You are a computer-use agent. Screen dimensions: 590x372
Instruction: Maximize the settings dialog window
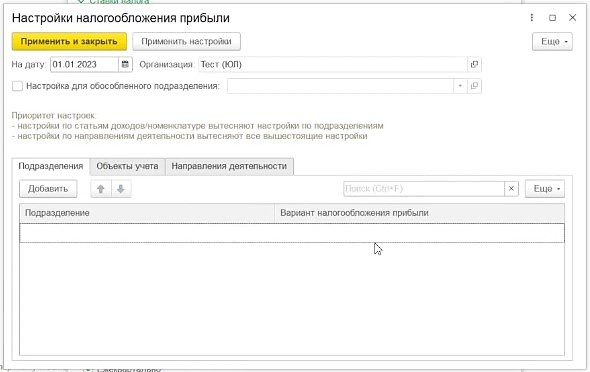pos(552,18)
